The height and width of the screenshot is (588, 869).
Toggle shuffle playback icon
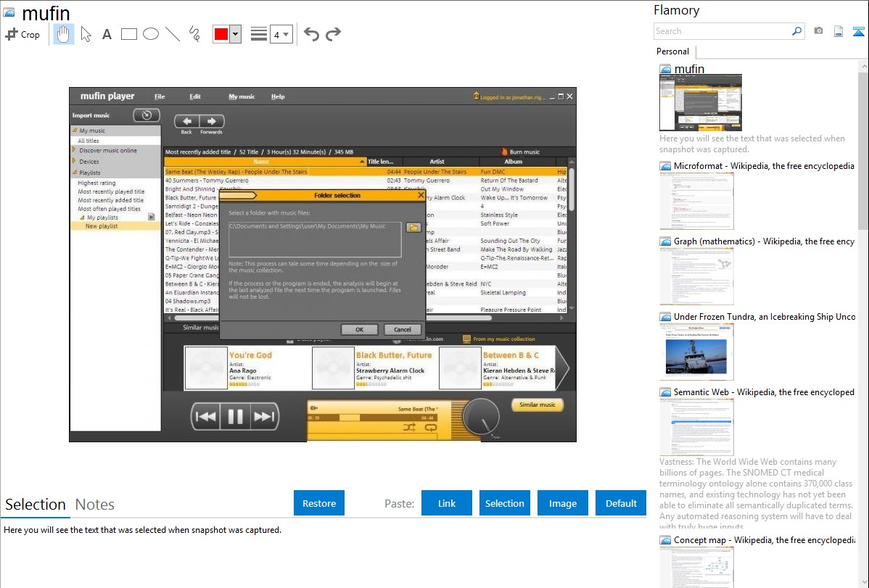(409, 427)
